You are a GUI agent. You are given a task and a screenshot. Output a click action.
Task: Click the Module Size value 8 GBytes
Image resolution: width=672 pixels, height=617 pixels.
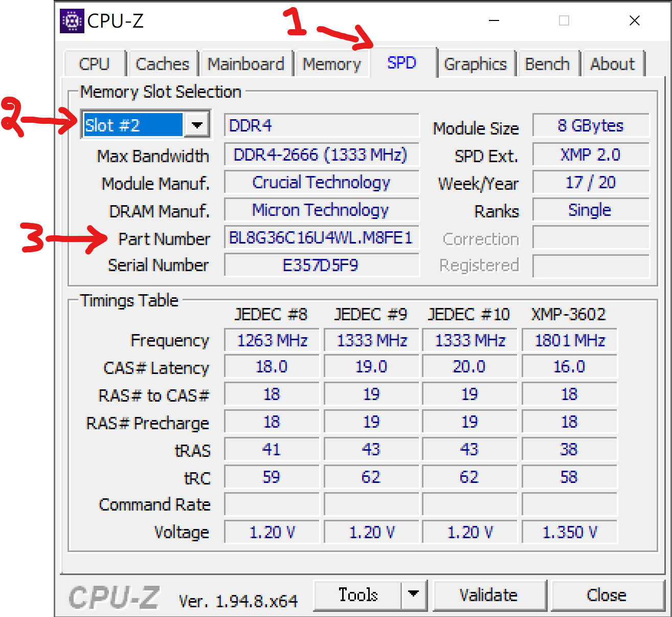click(x=591, y=125)
